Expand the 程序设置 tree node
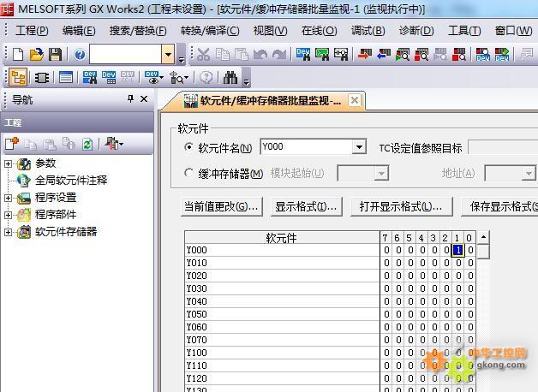538x392 pixels. (x=9, y=198)
